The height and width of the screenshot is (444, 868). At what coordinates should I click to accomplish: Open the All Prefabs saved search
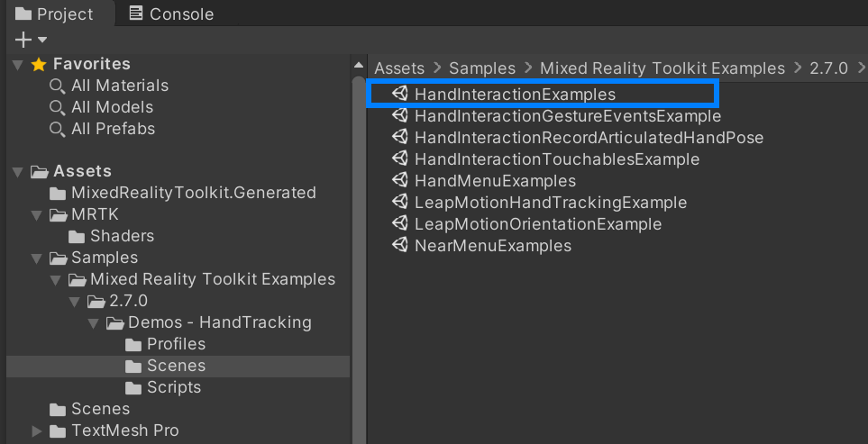coord(102,129)
